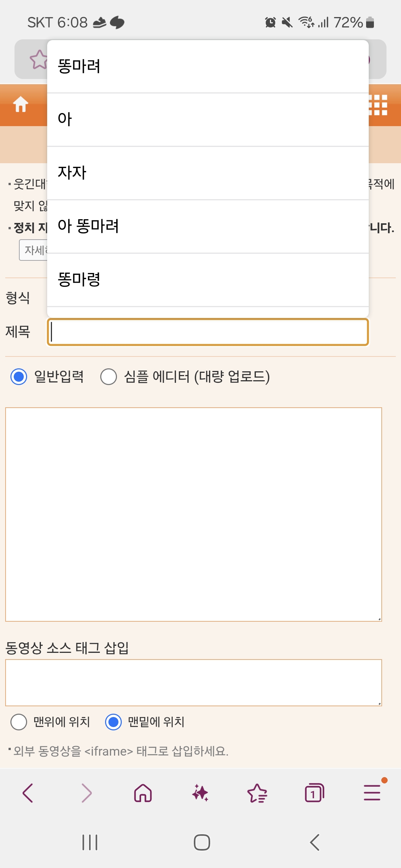Choose the 맨위에 위치 radio option
The height and width of the screenshot is (868, 401).
point(19,722)
